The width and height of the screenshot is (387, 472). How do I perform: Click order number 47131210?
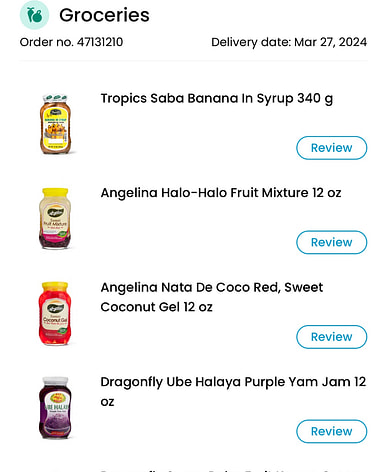pos(100,42)
